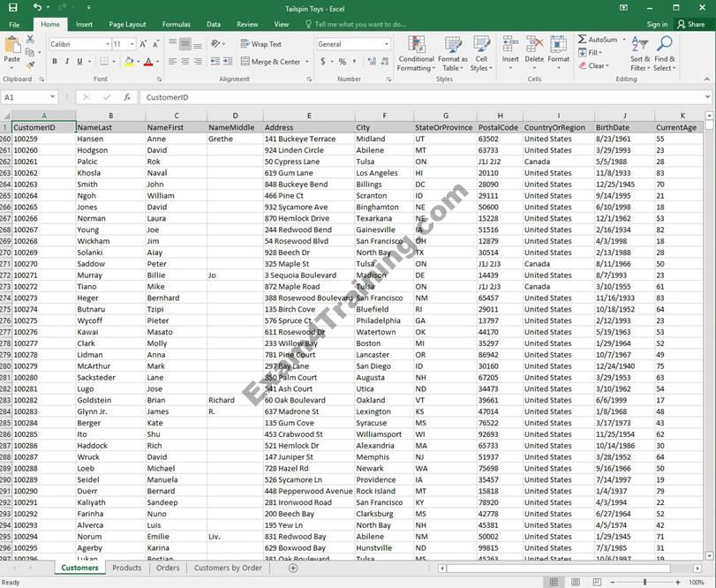Open Conditional Formatting menu
The height and width of the screenshot is (588, 716).
(x=416, y=55)
